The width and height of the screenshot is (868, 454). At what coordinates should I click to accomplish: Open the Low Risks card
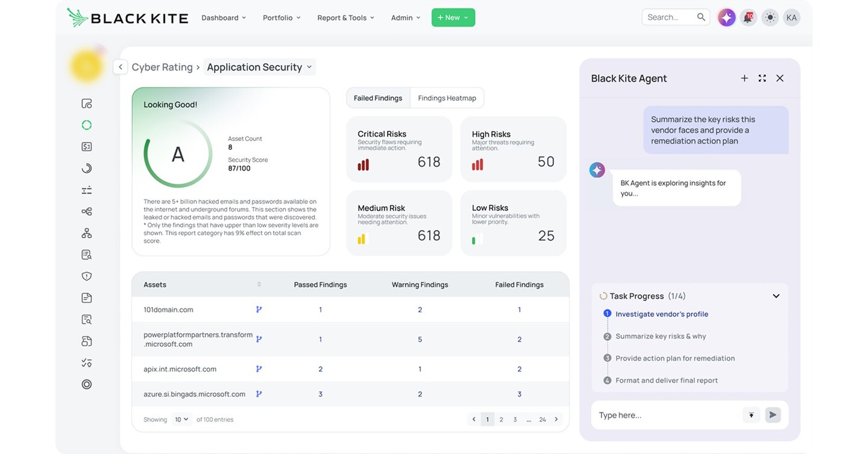514,223
